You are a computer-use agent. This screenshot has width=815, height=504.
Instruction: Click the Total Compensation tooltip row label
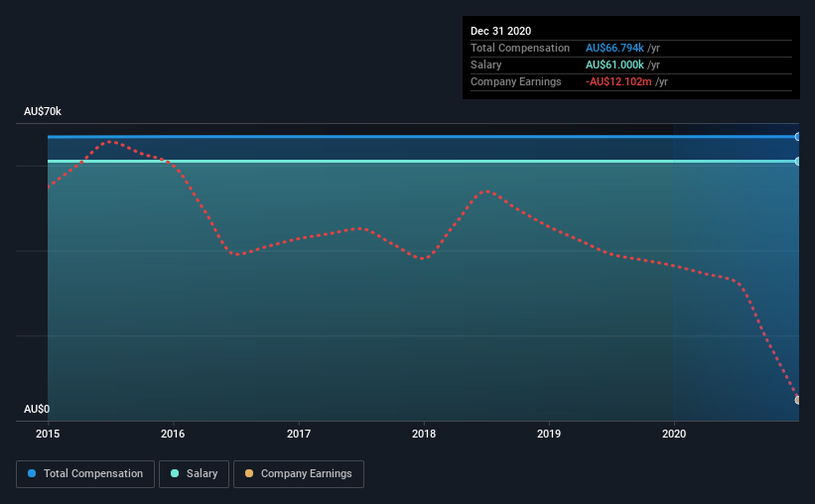click(520, 49)
